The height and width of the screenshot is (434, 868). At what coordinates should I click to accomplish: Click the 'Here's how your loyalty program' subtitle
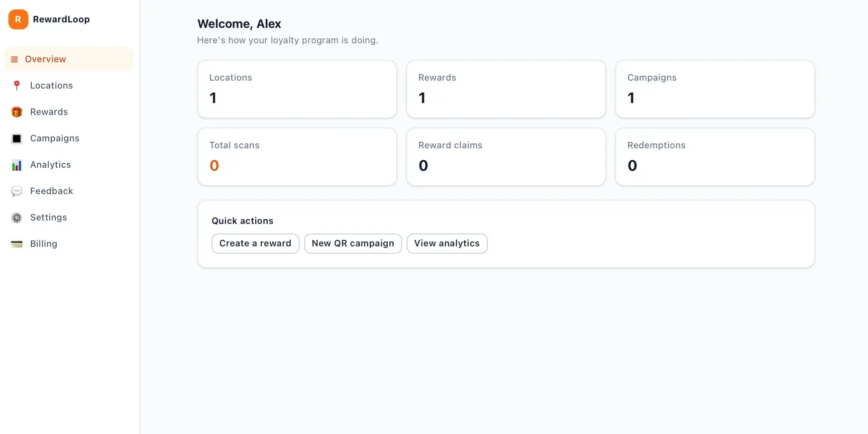288,40
